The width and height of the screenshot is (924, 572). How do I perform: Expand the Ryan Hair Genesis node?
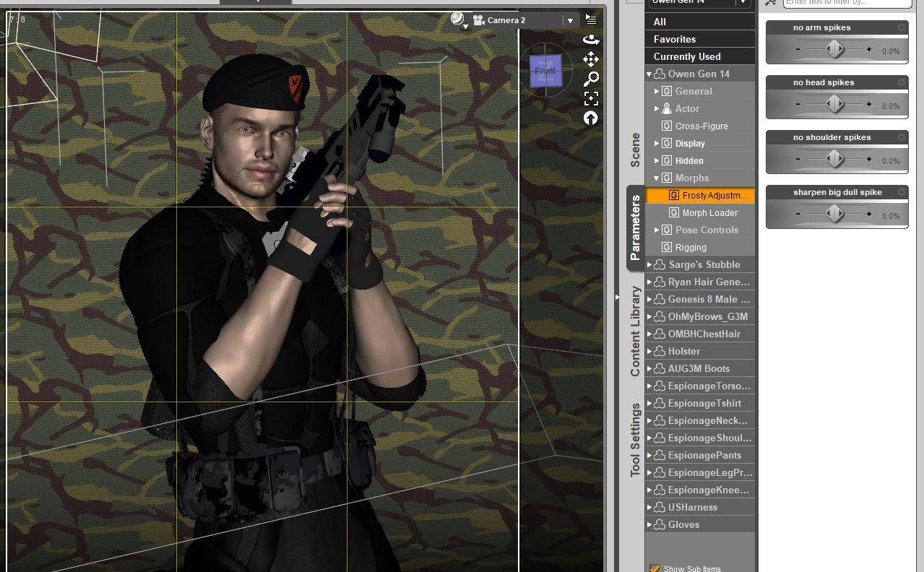649,282
